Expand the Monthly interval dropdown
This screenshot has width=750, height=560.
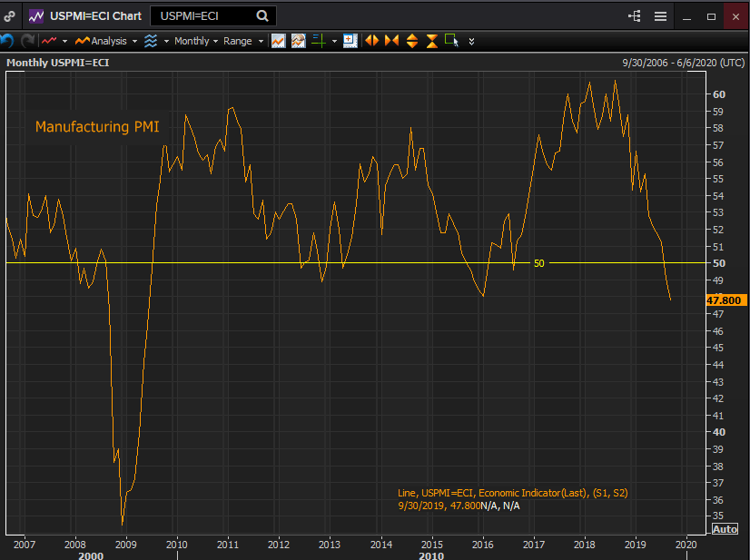click(x=195, y=41)
